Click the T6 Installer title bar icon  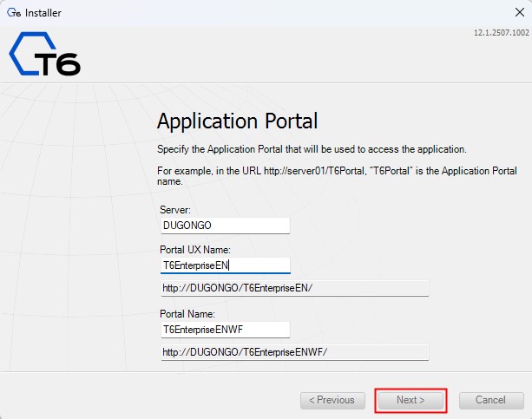14,13
